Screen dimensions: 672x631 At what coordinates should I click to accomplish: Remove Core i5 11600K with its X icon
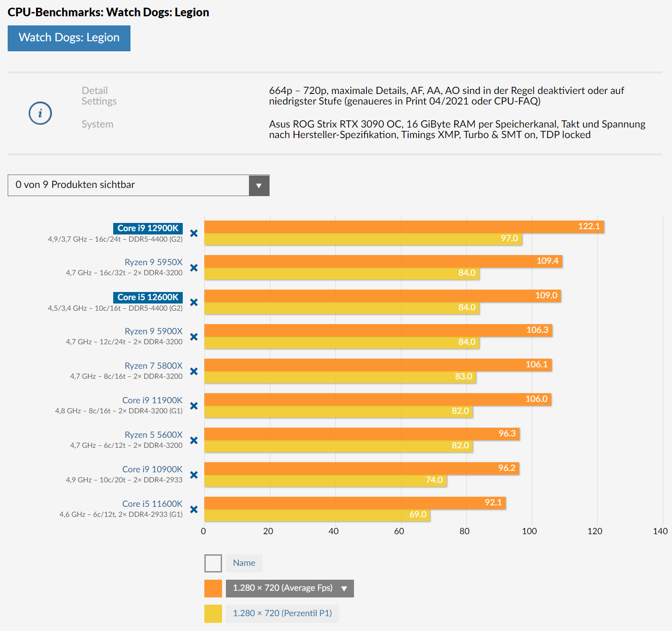point(194,509)
